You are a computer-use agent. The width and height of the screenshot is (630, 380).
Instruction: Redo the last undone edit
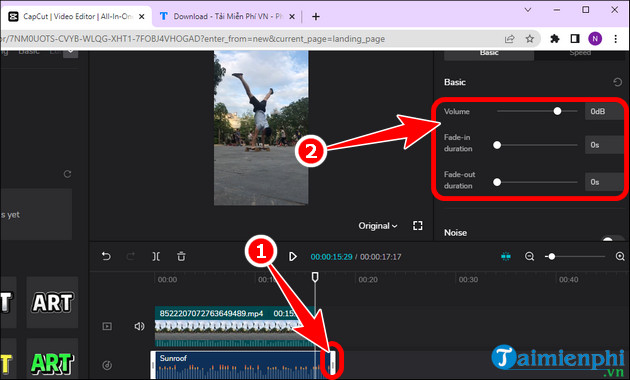coord(131,256)
